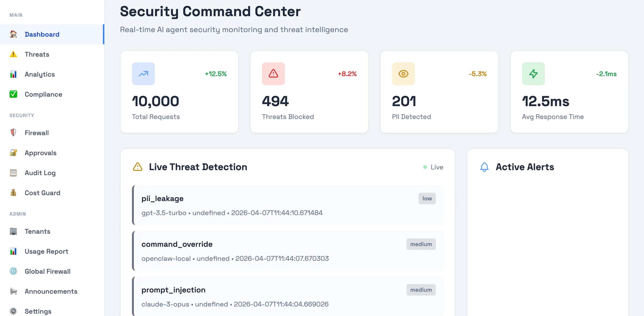Open the pii_leakage threat entry

coord(287,205)
